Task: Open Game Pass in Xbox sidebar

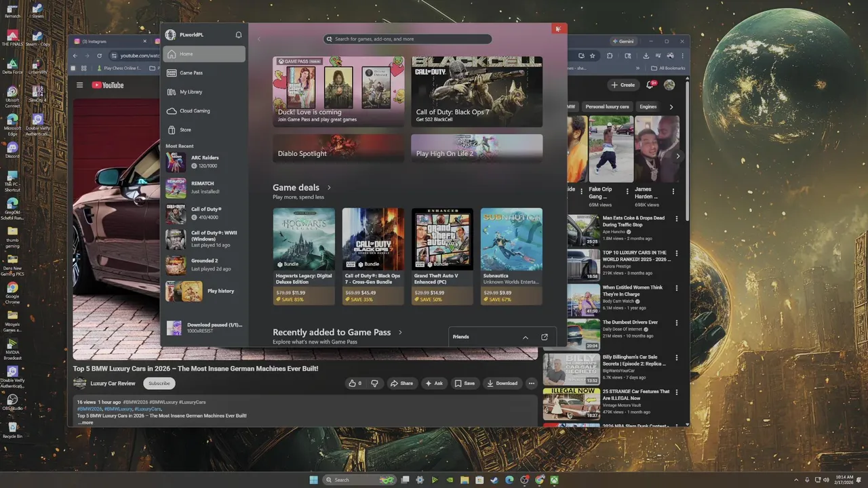Action: 204,73
